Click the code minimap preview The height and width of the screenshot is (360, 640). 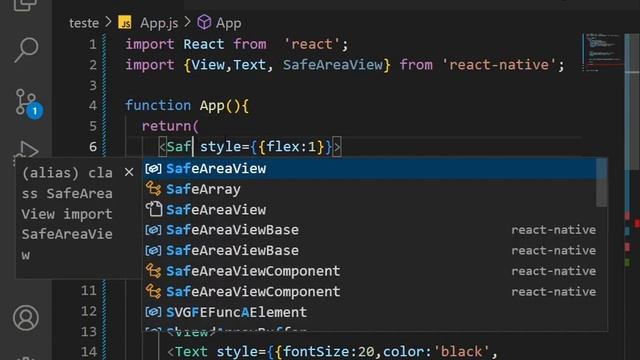pos(602,52)
